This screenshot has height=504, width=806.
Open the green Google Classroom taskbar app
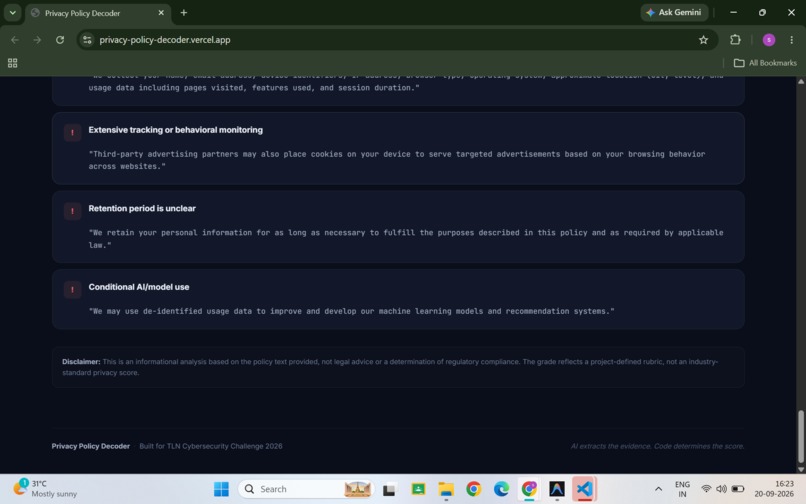tap(418, 489)
